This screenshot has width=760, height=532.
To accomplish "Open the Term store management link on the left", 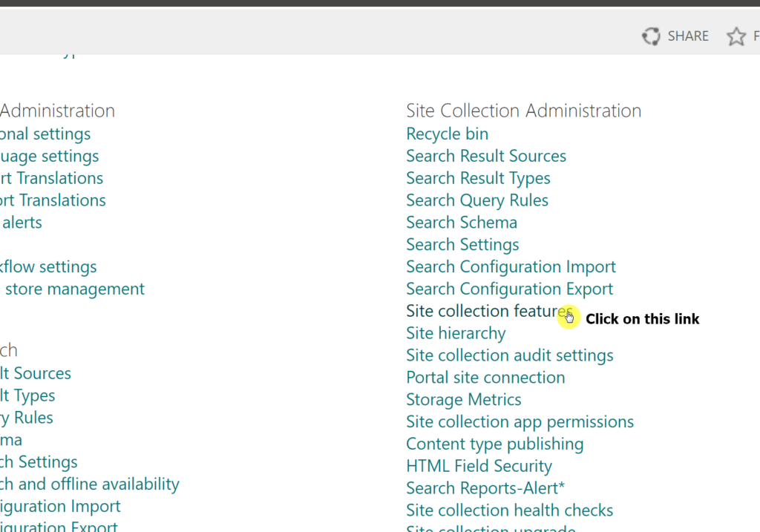I will pos(72,289).
